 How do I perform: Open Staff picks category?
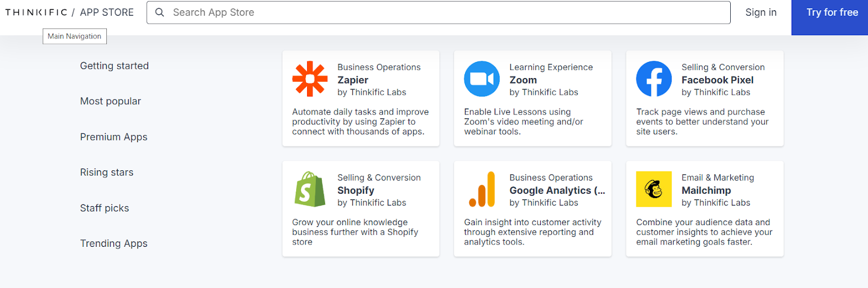click(105, 208)
